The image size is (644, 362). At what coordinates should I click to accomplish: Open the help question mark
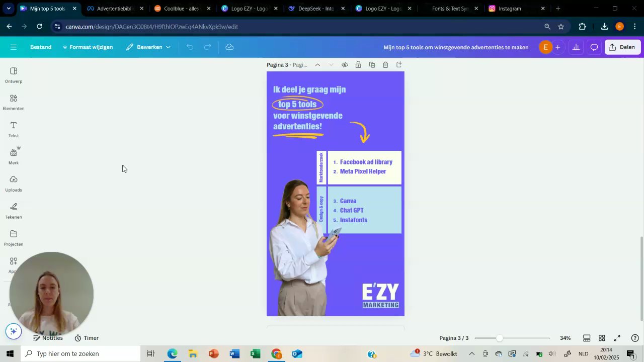(635, 338)
